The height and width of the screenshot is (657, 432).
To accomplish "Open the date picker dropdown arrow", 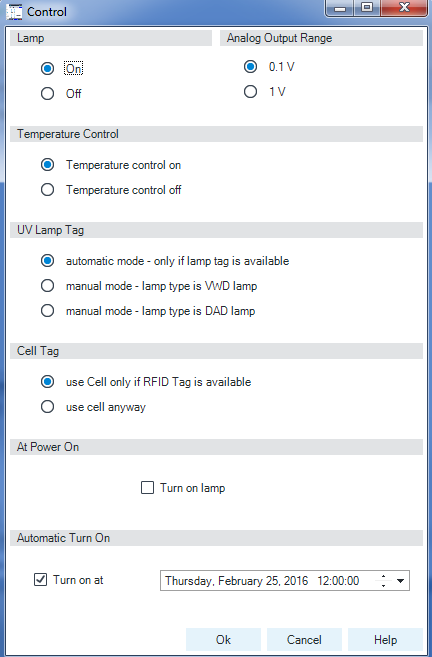I will (x=401, y=581).
